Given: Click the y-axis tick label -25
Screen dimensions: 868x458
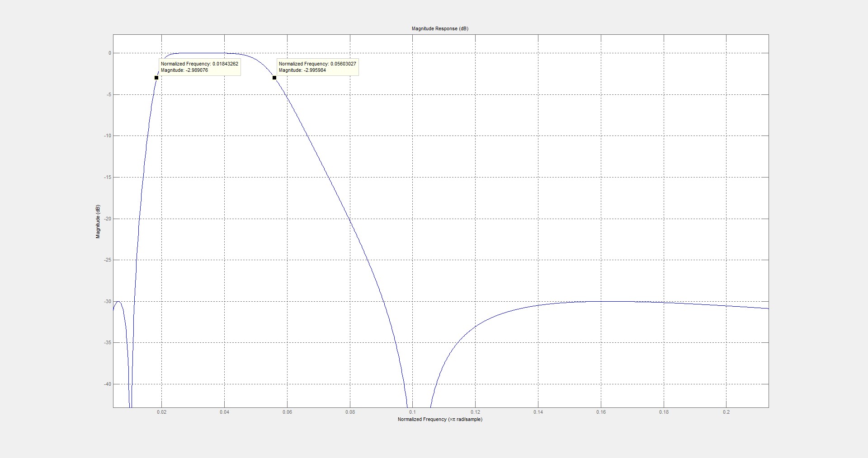Looking at the screenshot, I should [107, 260].
